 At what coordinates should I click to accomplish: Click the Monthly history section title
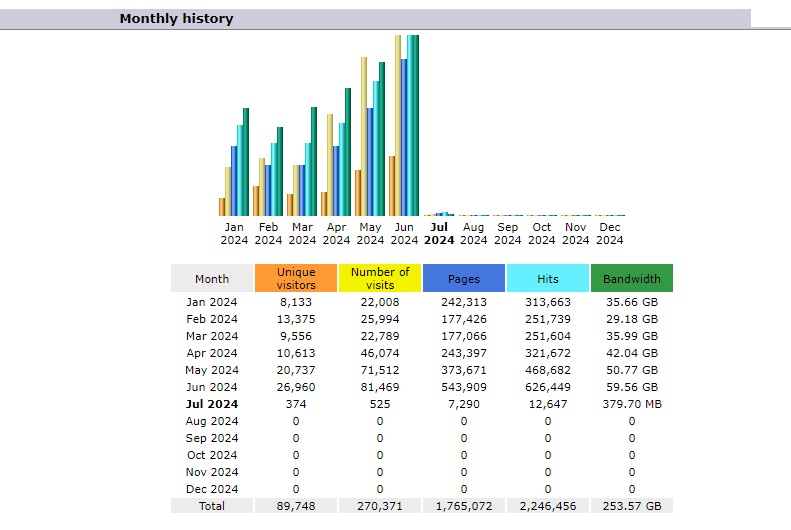point(176,18)
